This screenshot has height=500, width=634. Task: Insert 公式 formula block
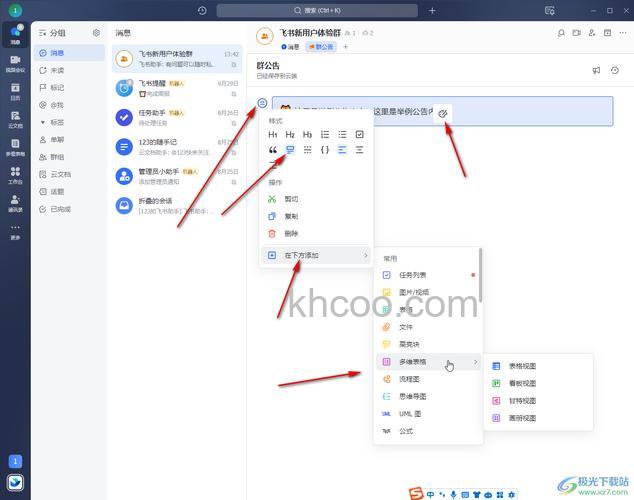[428, 431]
